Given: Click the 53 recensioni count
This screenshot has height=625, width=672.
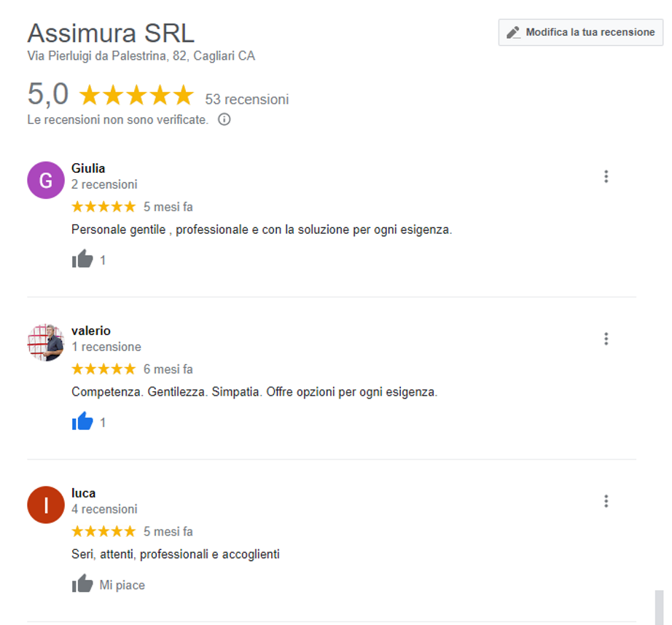Looking at the screenshot, I should 247,99.
